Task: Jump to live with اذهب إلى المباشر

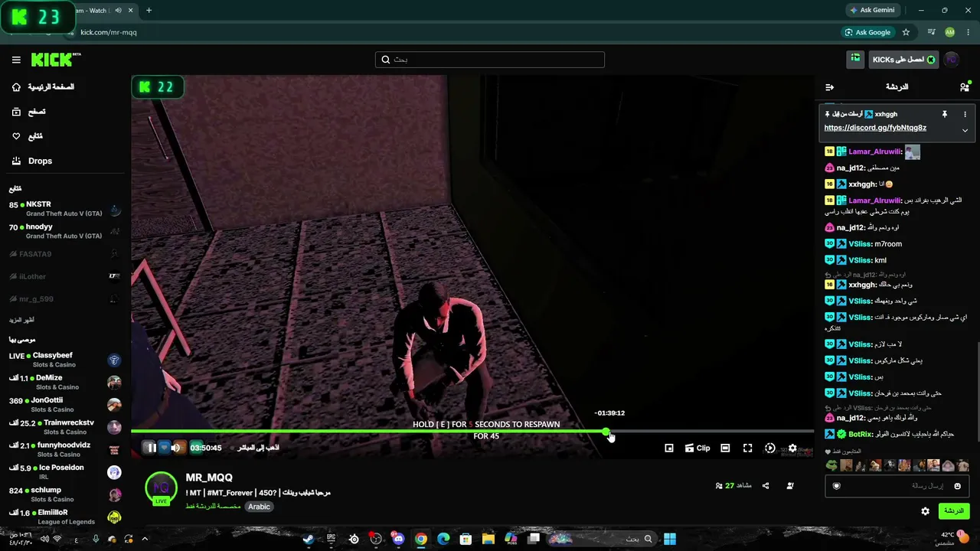Action: point(258,448)
